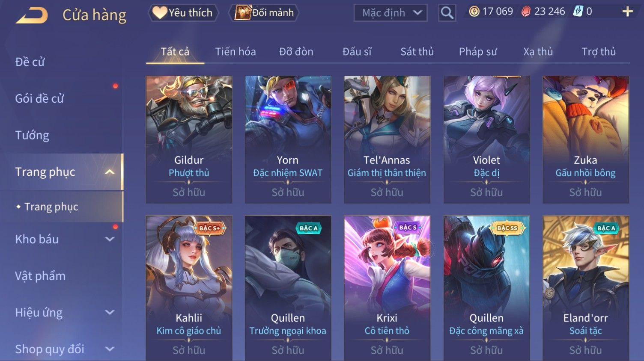Tap the plus icon to add currency

point(627,12)
